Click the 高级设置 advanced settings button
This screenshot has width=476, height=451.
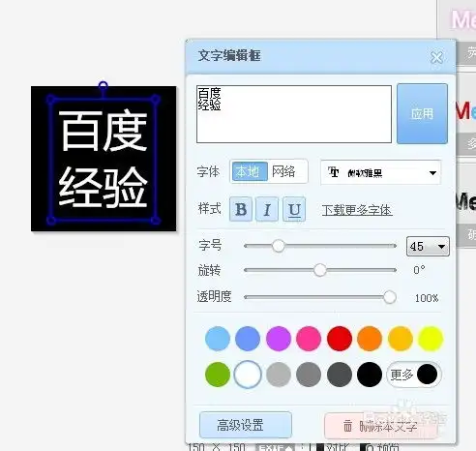click(x=246, y=425)
